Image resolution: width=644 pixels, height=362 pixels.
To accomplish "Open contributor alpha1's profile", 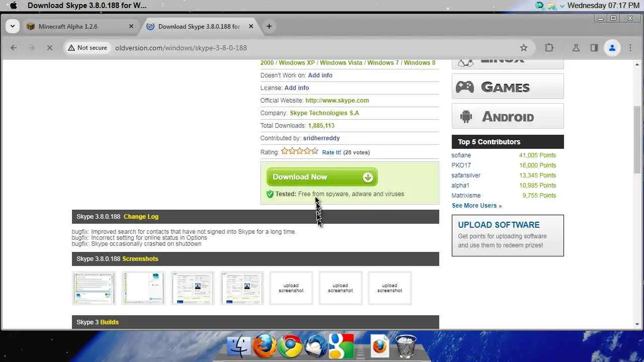I will pyautogui.click(x=460, y=186).
